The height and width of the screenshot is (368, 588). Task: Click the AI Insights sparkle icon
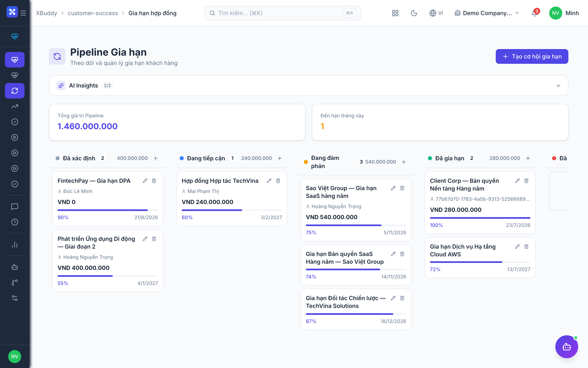(61, 85)
